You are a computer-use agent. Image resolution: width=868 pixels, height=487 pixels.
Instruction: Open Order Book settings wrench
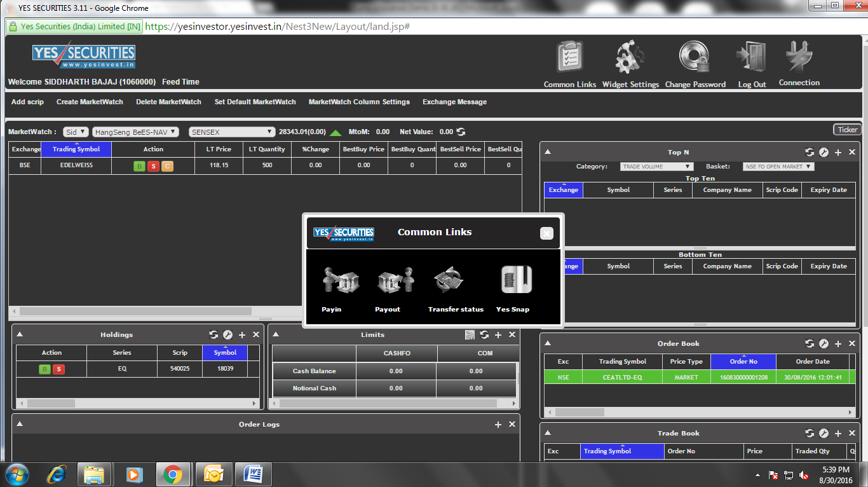(x=824, y=344)
